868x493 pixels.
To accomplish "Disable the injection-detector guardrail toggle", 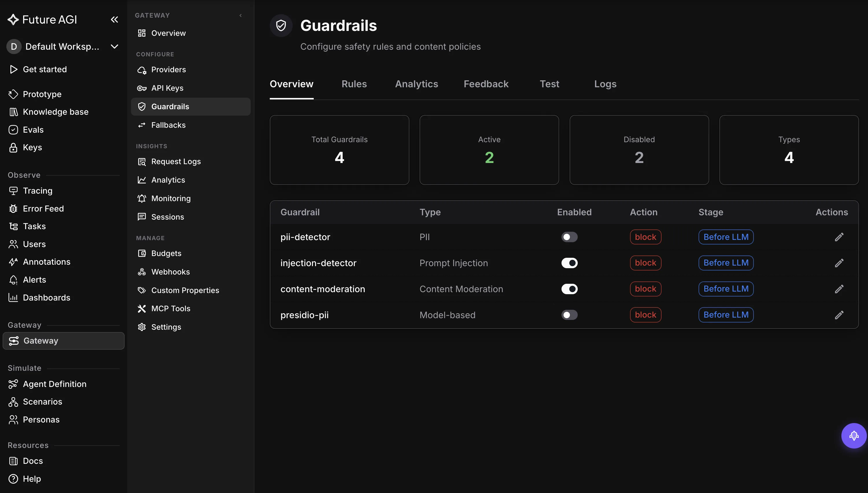I will [569, 263].
